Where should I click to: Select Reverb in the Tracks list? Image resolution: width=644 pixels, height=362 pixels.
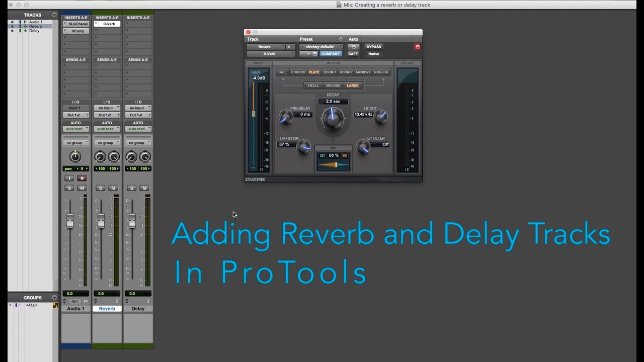click(35, 26)
